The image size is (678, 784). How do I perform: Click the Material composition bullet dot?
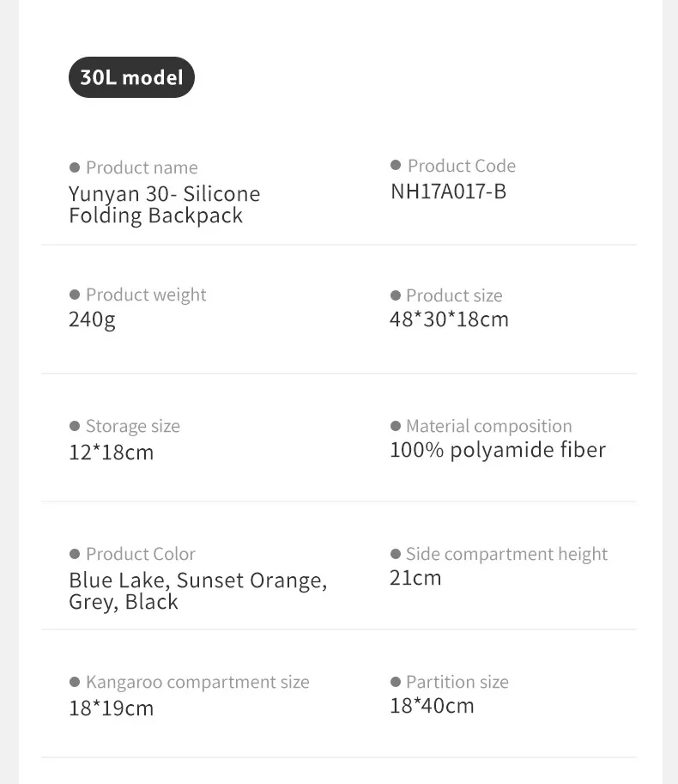point(396,426)
